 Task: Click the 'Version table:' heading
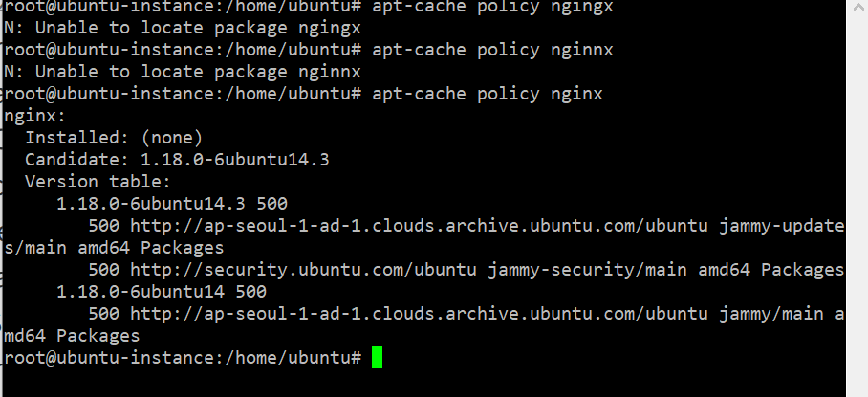98,182
